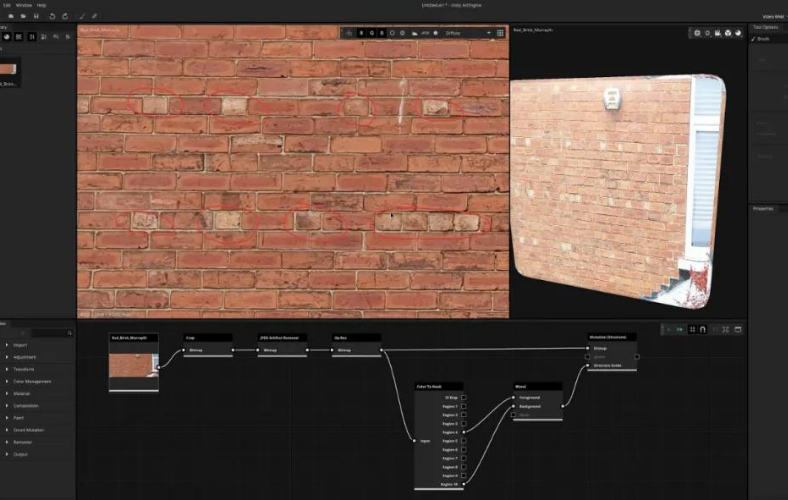The height and width of the screenshot is (500, 788).
Task: Click the globe environment icon in 3D viewport
Action: tap(697, 33)
